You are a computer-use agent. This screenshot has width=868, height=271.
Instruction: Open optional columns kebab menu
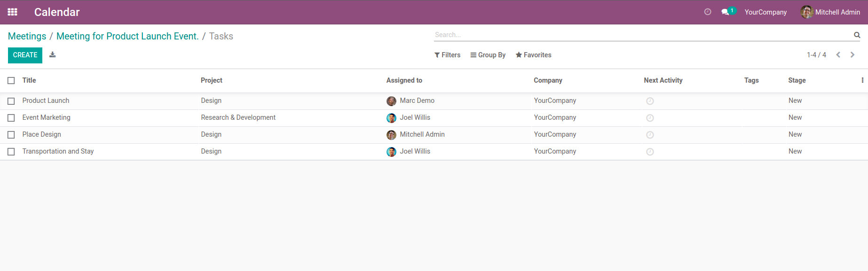pos(862,80)
